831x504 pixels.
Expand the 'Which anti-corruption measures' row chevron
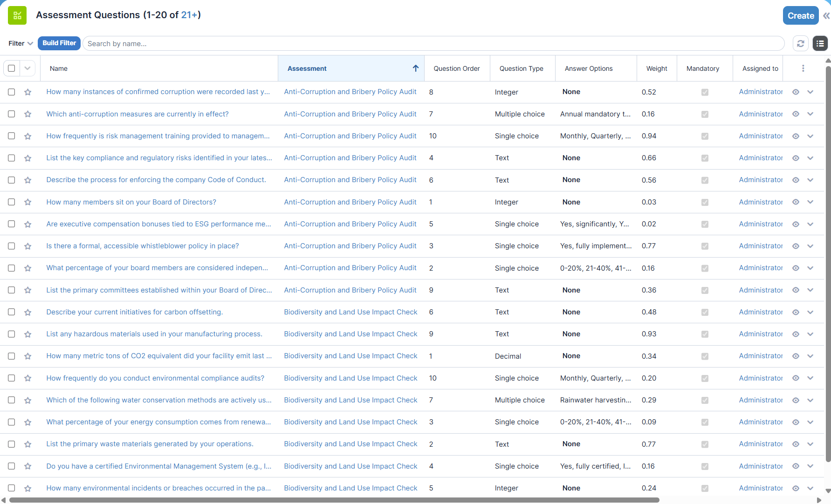click(810, 114)
